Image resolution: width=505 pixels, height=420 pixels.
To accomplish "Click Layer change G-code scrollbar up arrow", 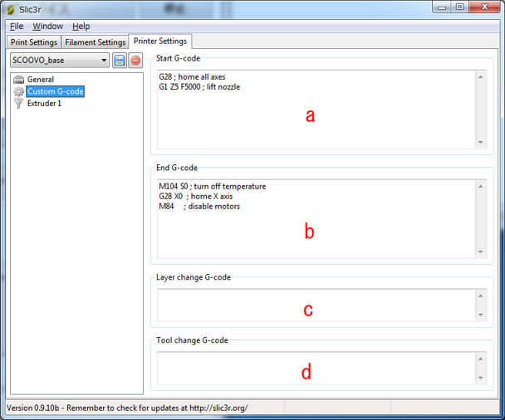I will (481, 295).
